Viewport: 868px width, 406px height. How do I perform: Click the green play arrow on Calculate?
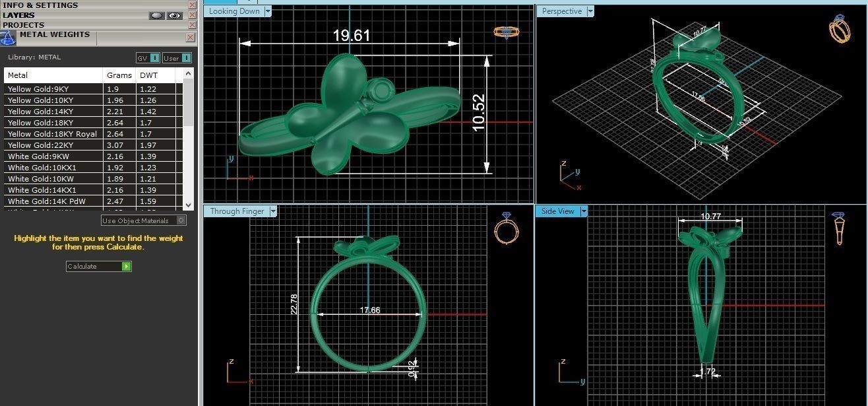pos(126,267)
